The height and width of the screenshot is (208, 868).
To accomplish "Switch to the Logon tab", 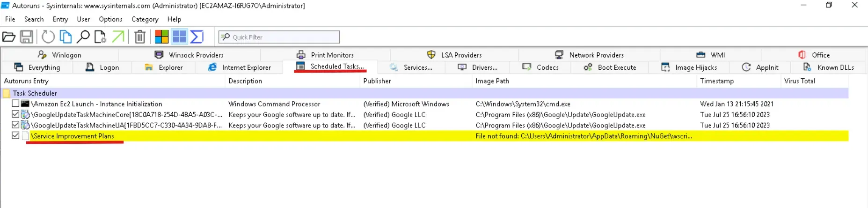I will click(x=102, y=67).
